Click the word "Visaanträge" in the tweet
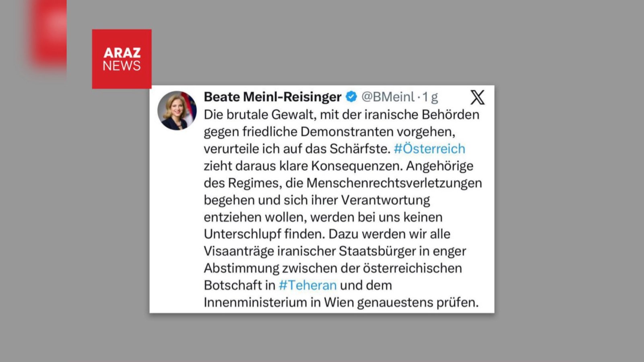 [x=239, y=251]
